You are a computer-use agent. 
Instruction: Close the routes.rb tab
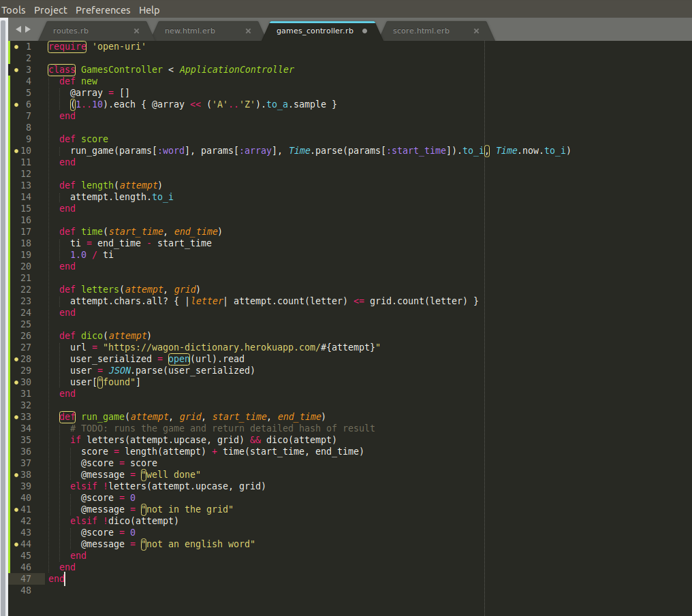136,31
